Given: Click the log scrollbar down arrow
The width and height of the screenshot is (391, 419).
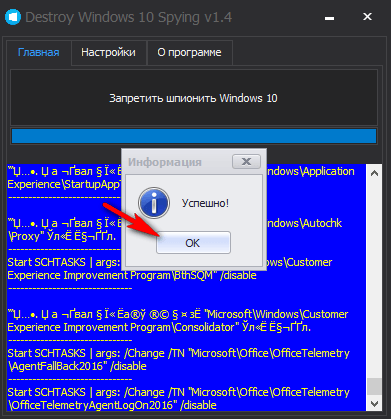Looking at the screenshot, I should coord(374,404).
